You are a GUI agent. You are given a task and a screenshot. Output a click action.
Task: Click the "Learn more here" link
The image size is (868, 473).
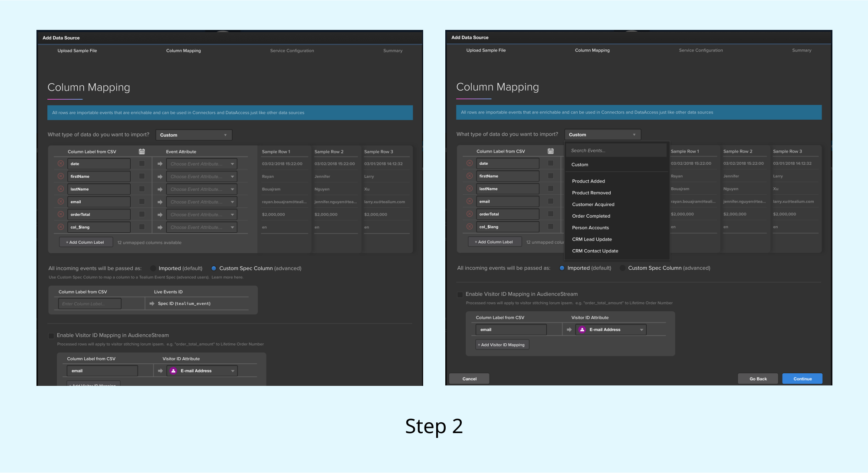click(x=227, y=277)
